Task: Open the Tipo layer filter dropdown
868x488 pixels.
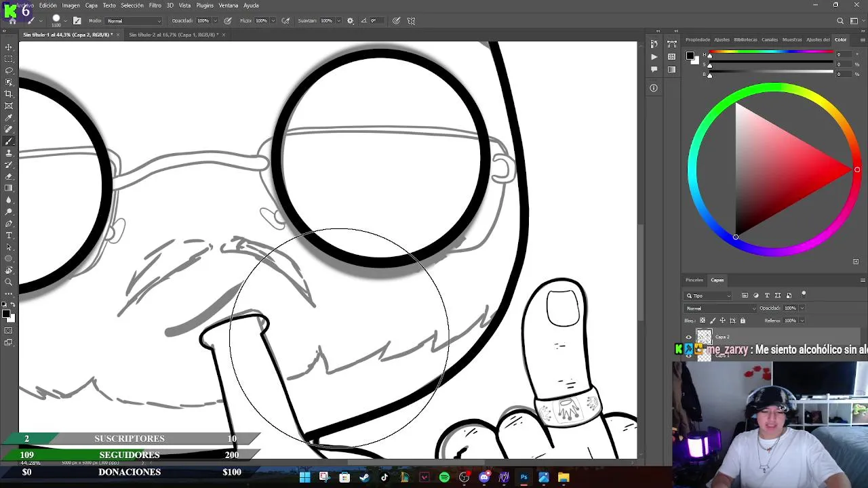Action: click(709, 296)
